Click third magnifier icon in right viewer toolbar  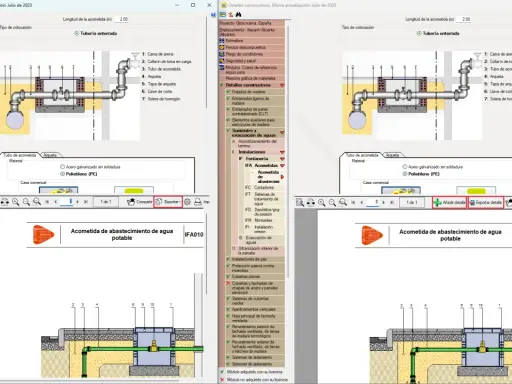[343, 202]
